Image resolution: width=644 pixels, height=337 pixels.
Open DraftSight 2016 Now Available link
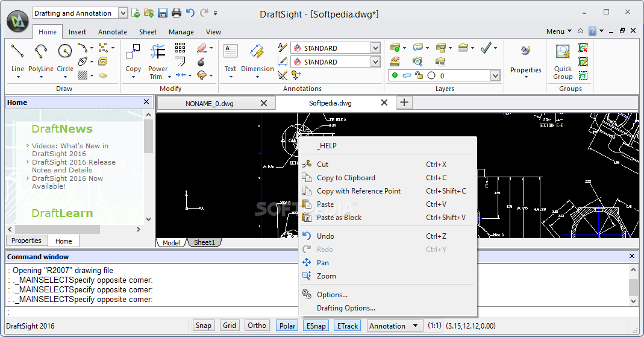(67, 182)
